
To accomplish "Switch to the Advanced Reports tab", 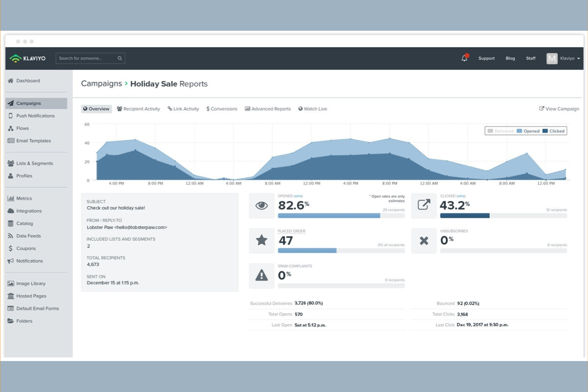I will [x=268, y=108].
